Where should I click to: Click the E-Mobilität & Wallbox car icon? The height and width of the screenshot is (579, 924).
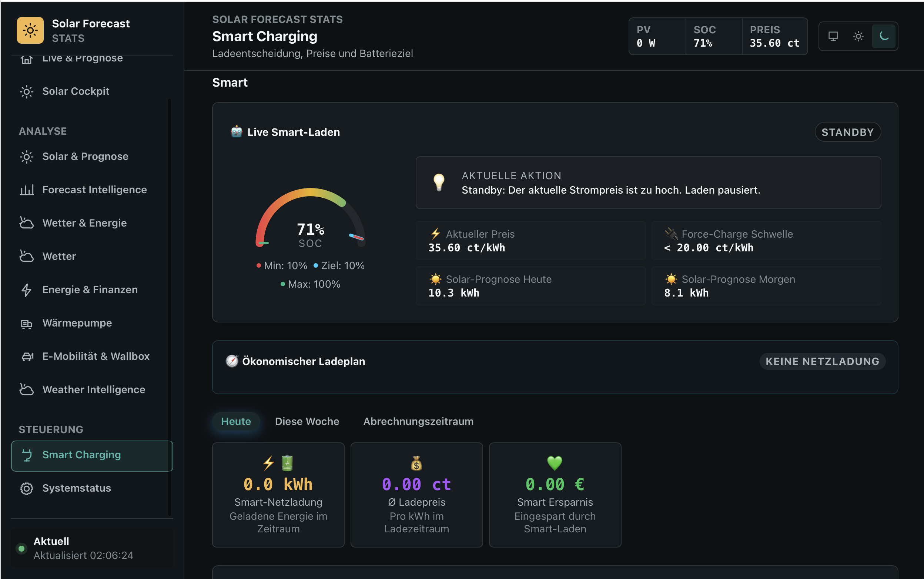coord(26,357)
